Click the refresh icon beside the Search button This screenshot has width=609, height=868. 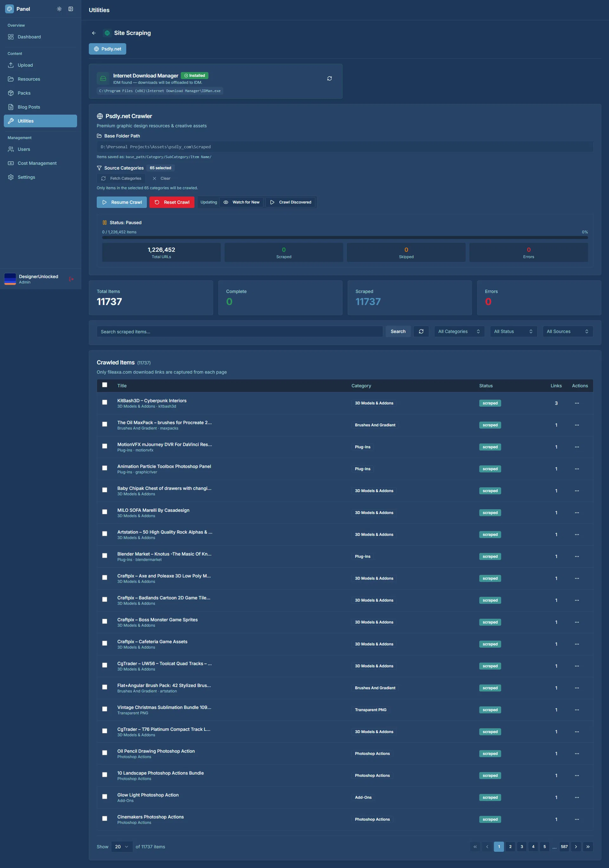(x=421, y=331)
